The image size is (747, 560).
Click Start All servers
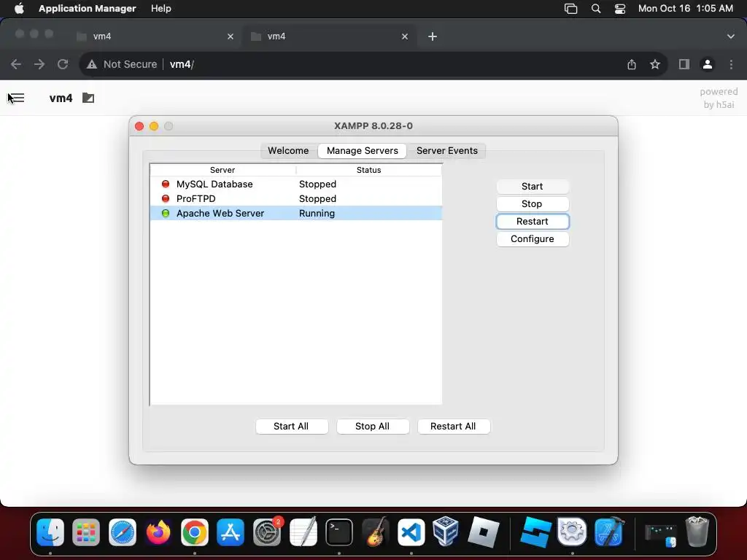click(x=291, y=426)
